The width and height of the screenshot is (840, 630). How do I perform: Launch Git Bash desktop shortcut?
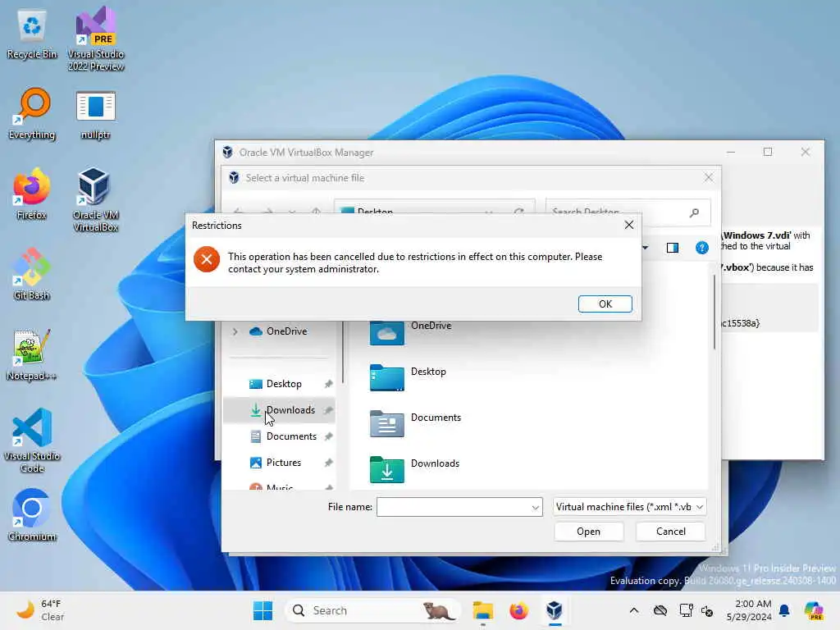[32, 274]
